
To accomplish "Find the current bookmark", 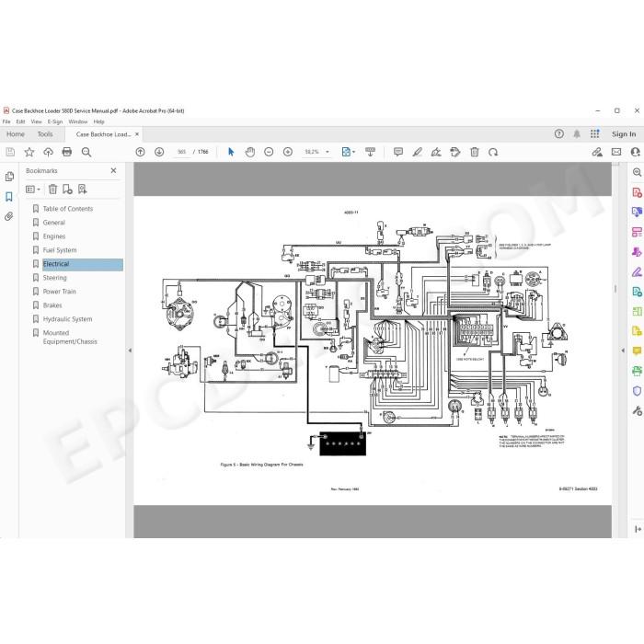I will 82,189.
